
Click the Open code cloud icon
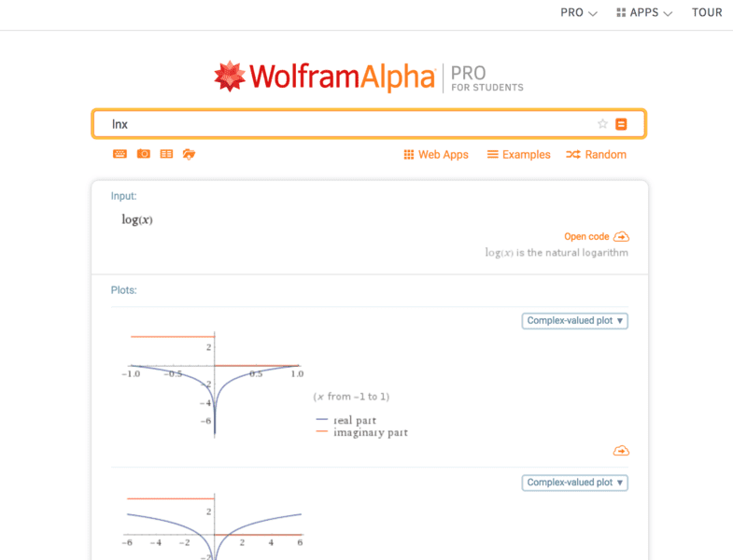(x=621, y=236)
